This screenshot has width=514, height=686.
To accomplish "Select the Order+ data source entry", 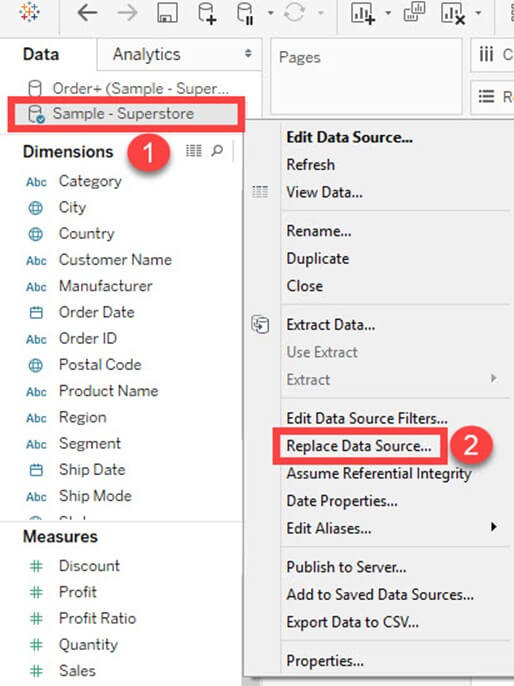I will [128, 88].
